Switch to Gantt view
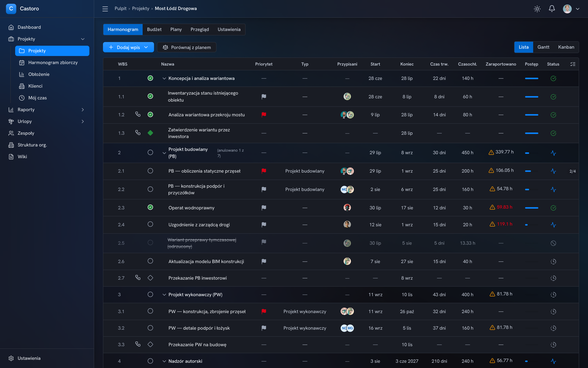588x368 pixels. (543, 47)
